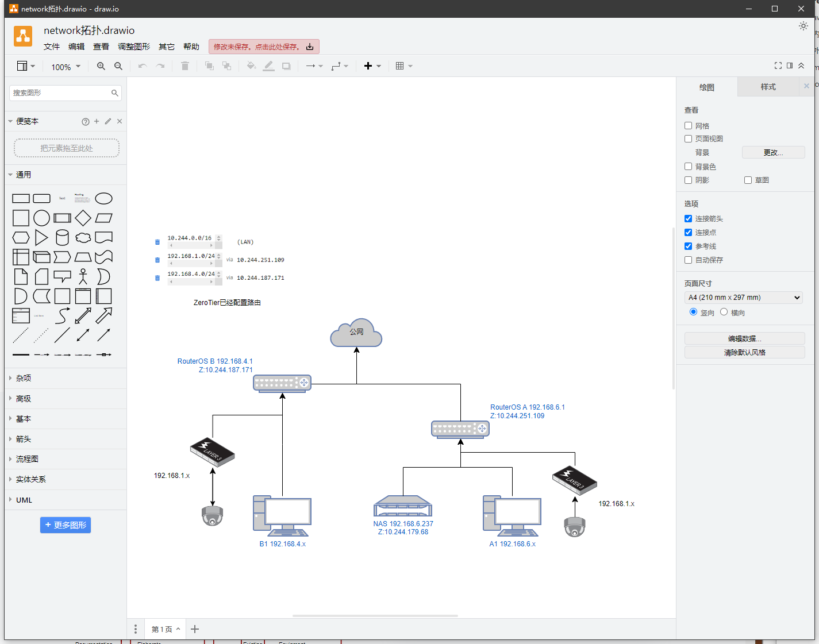Select the ellipse shape in 通用 palette
This screenshot has height=644, width=819.
coord(103,199)
